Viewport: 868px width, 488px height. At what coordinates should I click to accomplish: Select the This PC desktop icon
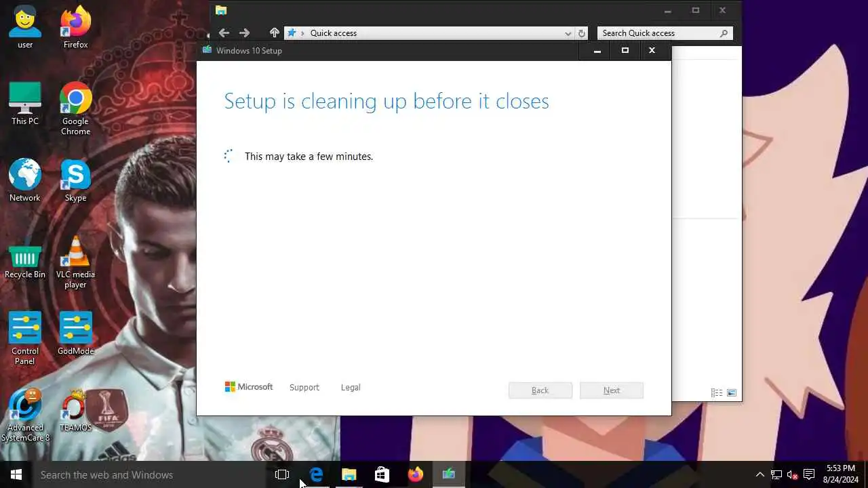(x=25, y=104)
